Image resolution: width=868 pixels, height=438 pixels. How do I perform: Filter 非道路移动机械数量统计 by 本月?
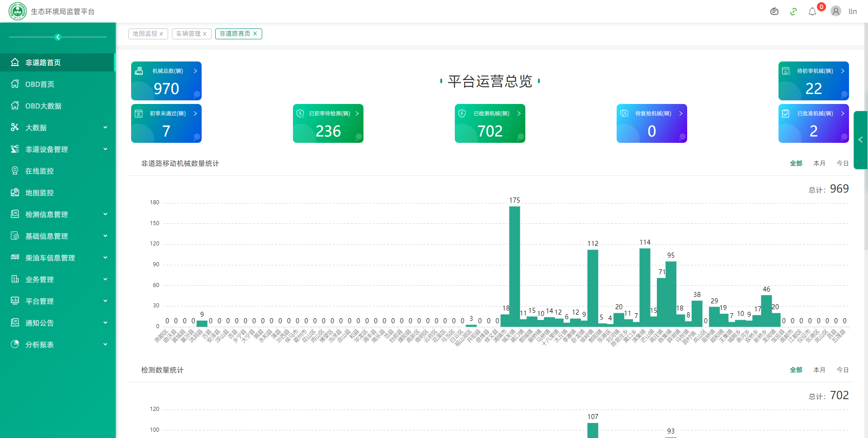click(x=819, y=164)
